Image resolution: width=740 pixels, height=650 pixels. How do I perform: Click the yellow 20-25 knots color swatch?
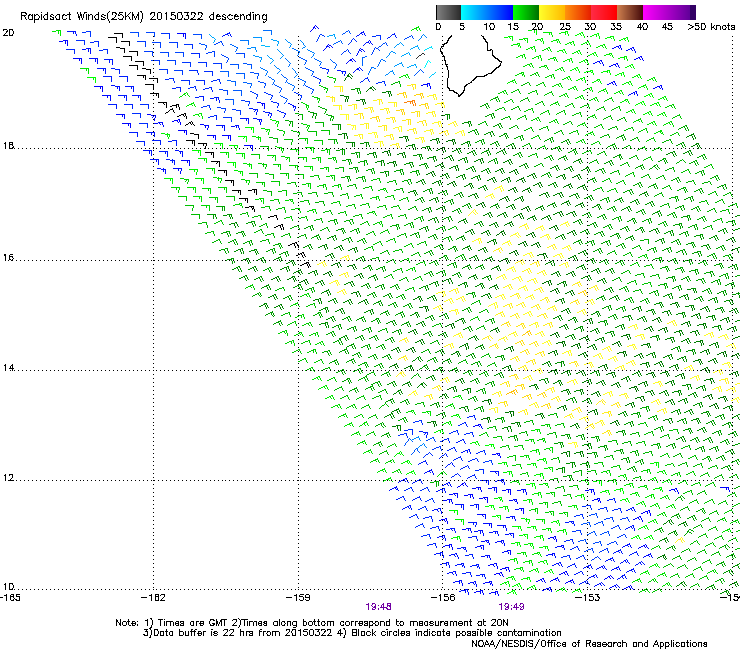552,12
